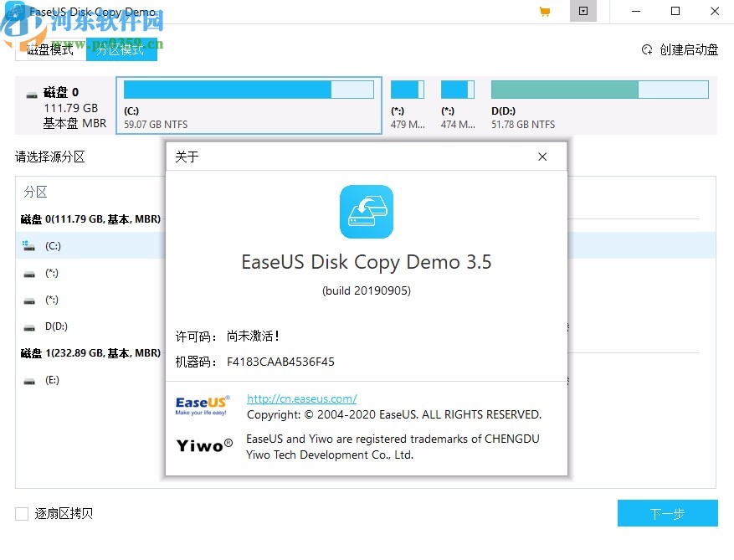Screen dimensions: 734x560
Task: Switch to the 分区模式 tab
Action: click(120, 49)
